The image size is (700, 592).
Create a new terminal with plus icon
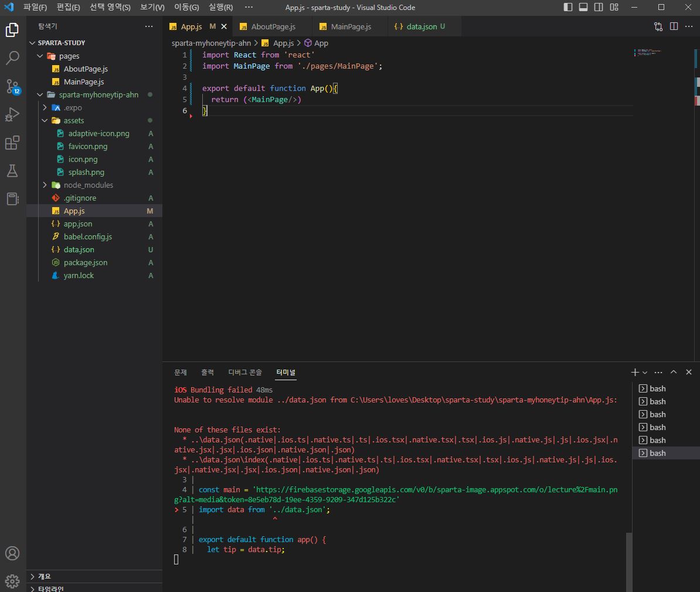click(x=635, y=372)
